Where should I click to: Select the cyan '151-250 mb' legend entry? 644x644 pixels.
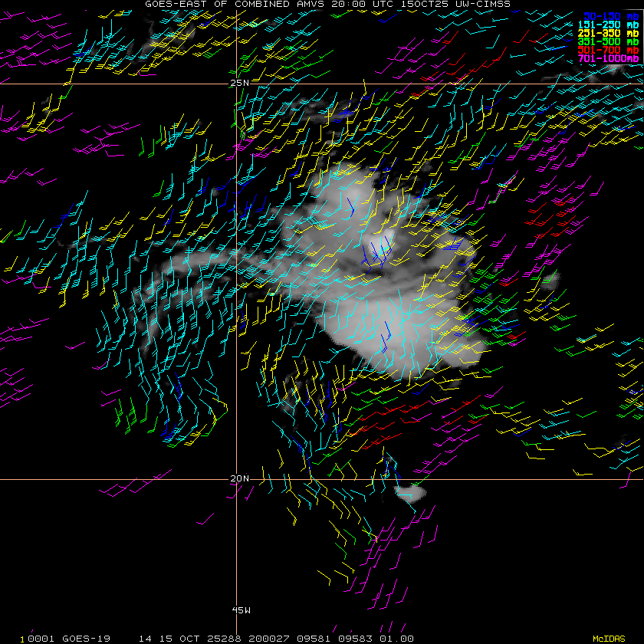pyautogui.click(x=608, y=25)
